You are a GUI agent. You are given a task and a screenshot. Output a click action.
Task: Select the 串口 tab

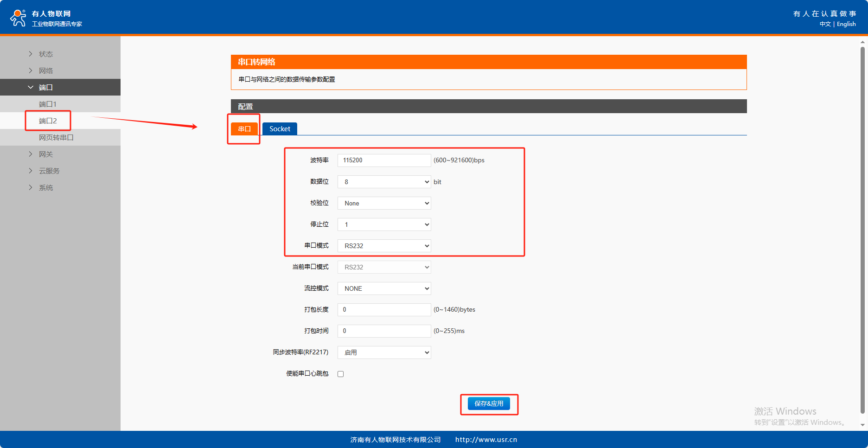pos(244,129)
